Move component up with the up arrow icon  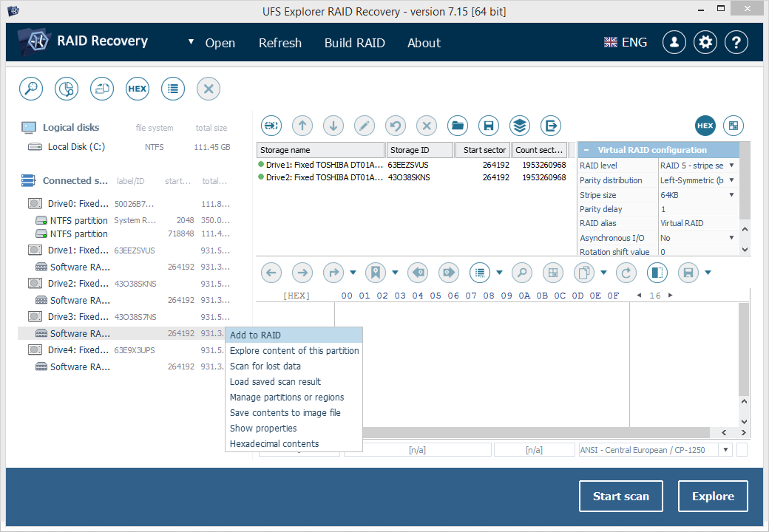click(302, 126)
